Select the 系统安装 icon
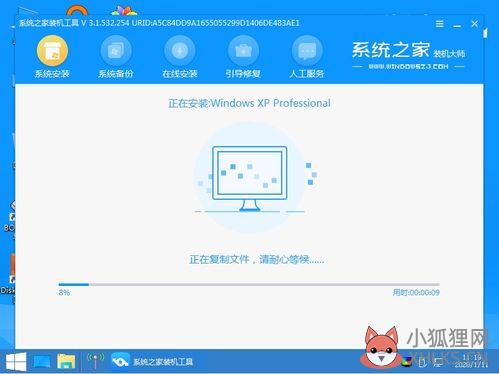This screenshot has height=374, width=499. 52,51
